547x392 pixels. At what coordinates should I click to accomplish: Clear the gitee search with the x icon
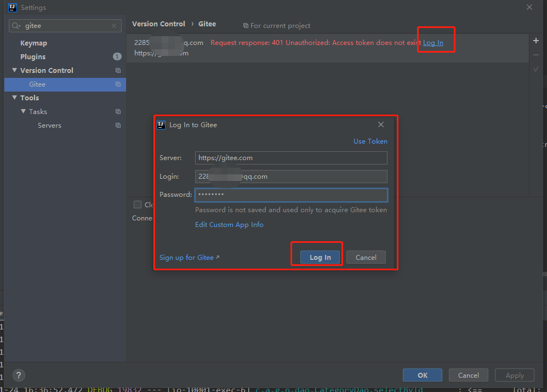[113, 25]
